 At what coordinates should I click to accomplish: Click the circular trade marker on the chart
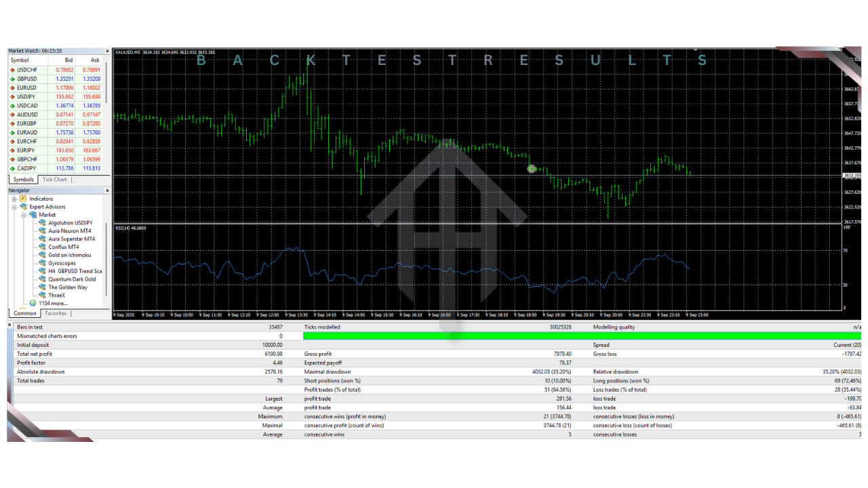click(x=532, y=169)
